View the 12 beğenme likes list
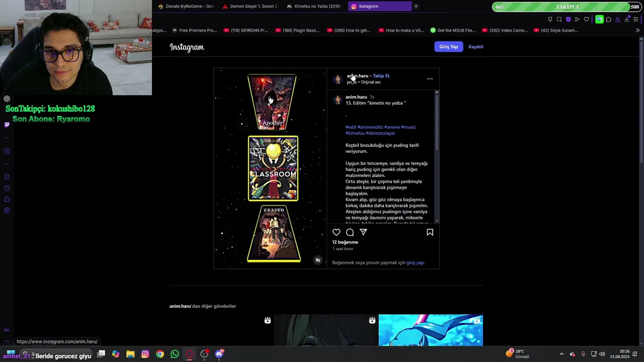Image resolution: width=644 pixels, height=362 pixels. 345,242
